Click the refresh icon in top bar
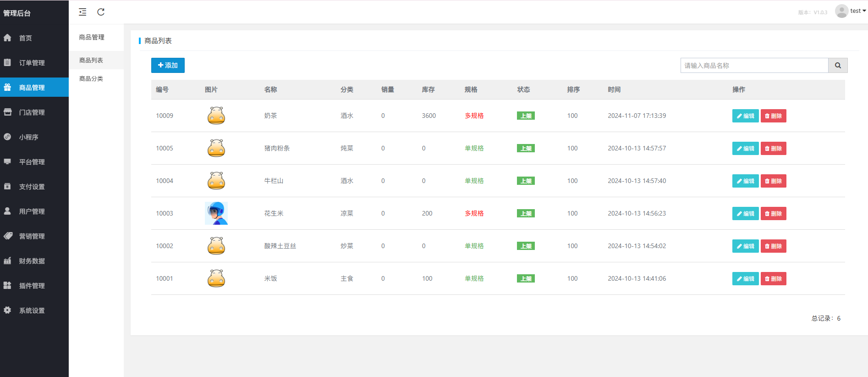 click(x=101, y=12)
